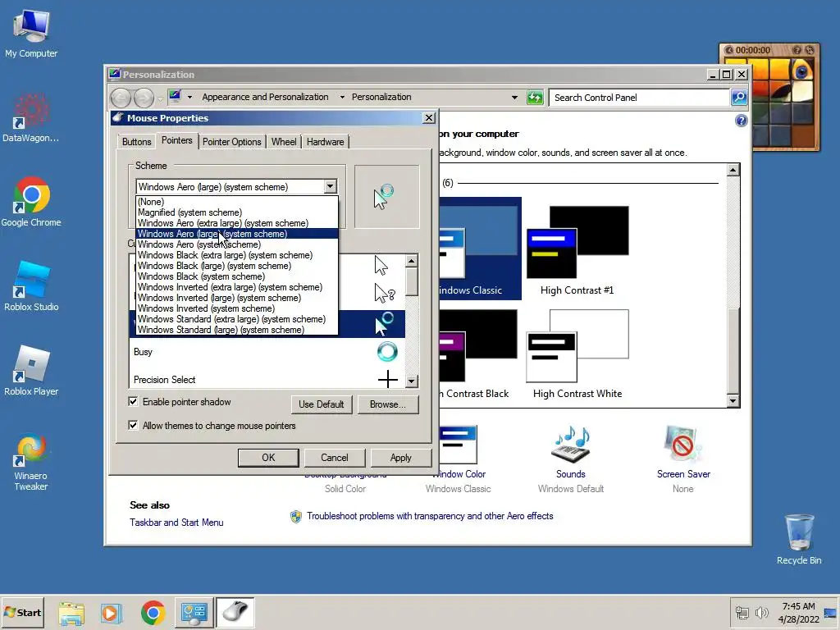Click the Show Desktop icon by the clock
840x630 pixels.
[830, 613]
